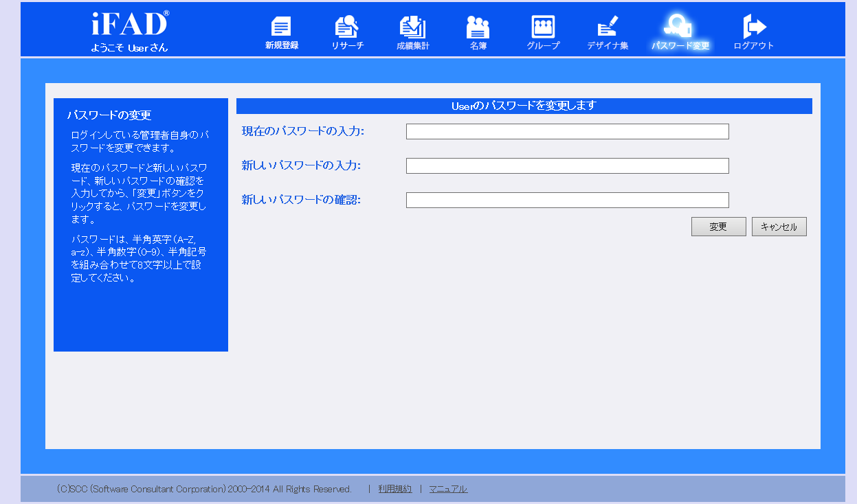Click the 新規登録 document icon

pos(281,27)
